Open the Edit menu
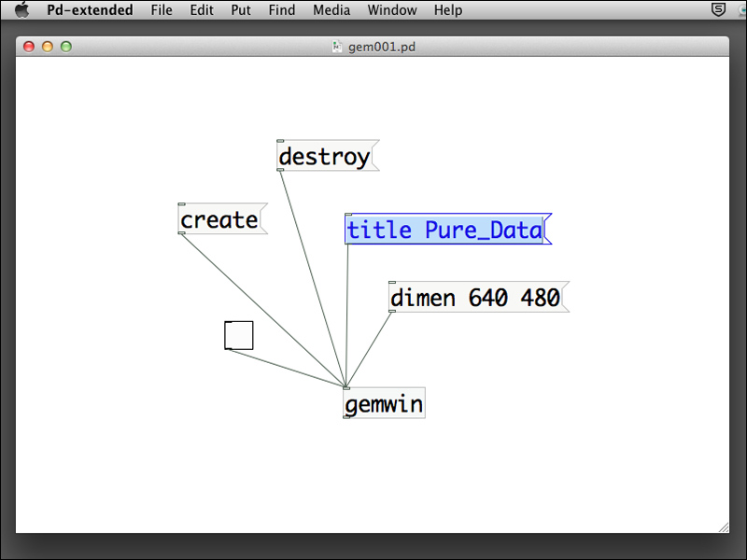The width and height of the screenshot is (747, 560). (202, 10)
